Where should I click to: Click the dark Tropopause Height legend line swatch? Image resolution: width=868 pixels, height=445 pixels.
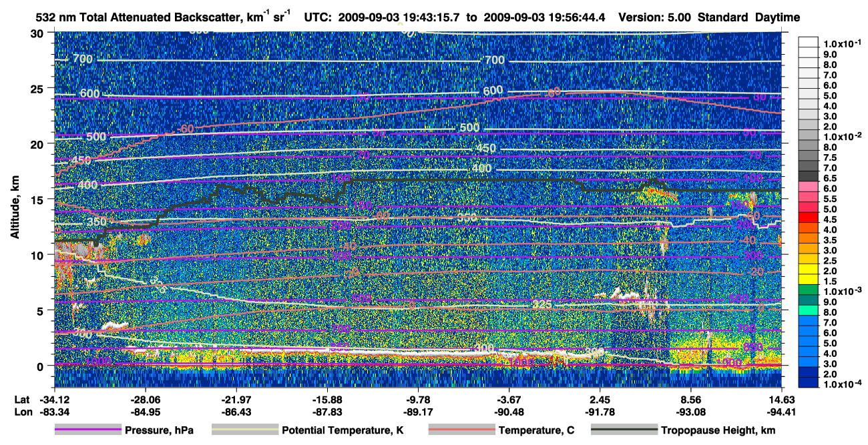point(624,430)
